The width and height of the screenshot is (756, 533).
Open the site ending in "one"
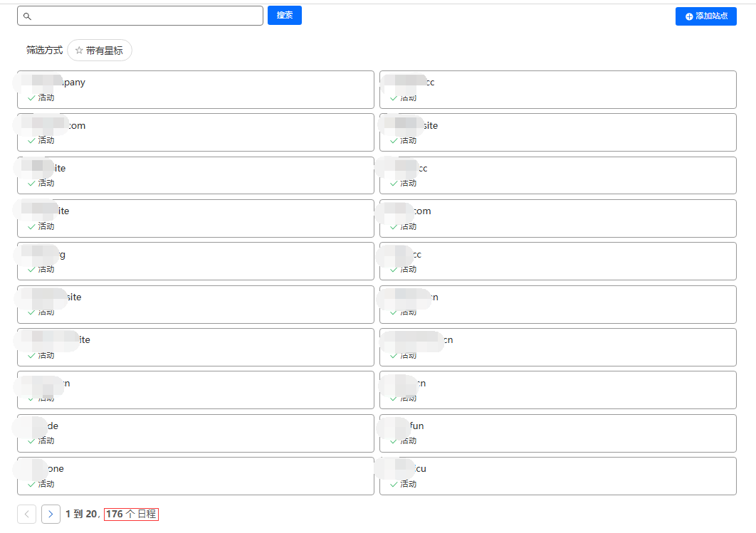coord(195,475)
